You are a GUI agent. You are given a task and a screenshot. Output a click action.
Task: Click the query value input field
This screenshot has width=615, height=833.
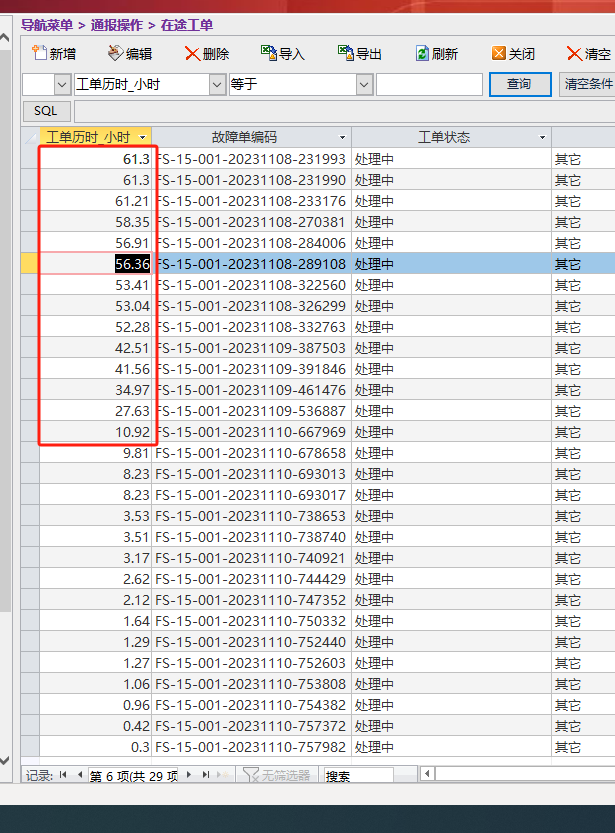point(429,84)
